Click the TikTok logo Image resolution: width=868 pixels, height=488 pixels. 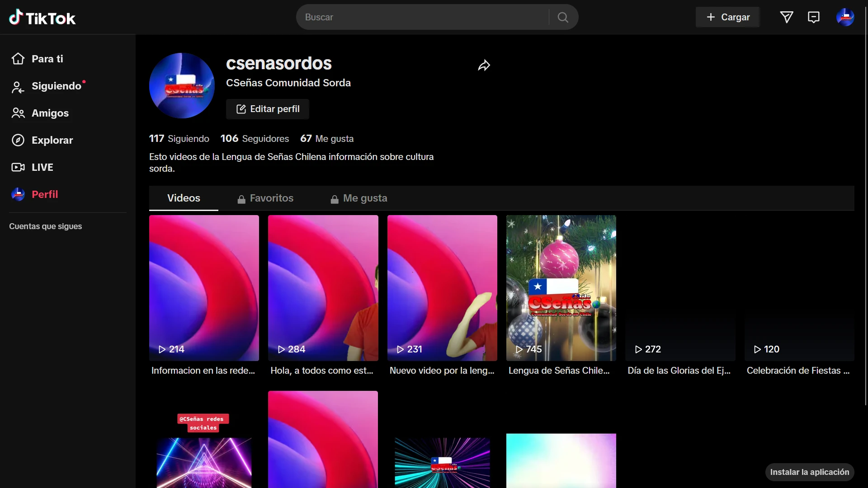click(42, 18)
